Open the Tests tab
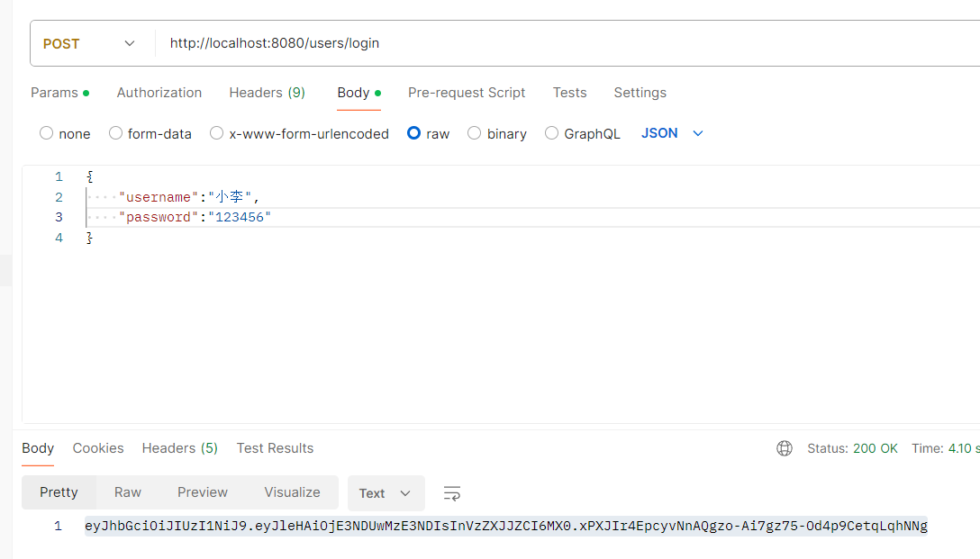The width and height of the screenshot is (980, 559). coord(569,92)
